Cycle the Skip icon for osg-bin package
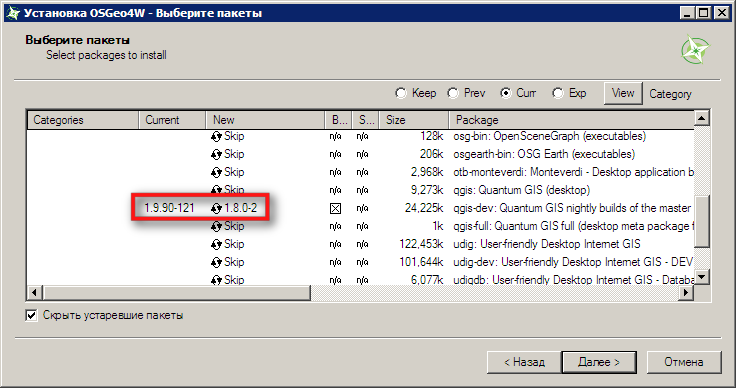 216,137
